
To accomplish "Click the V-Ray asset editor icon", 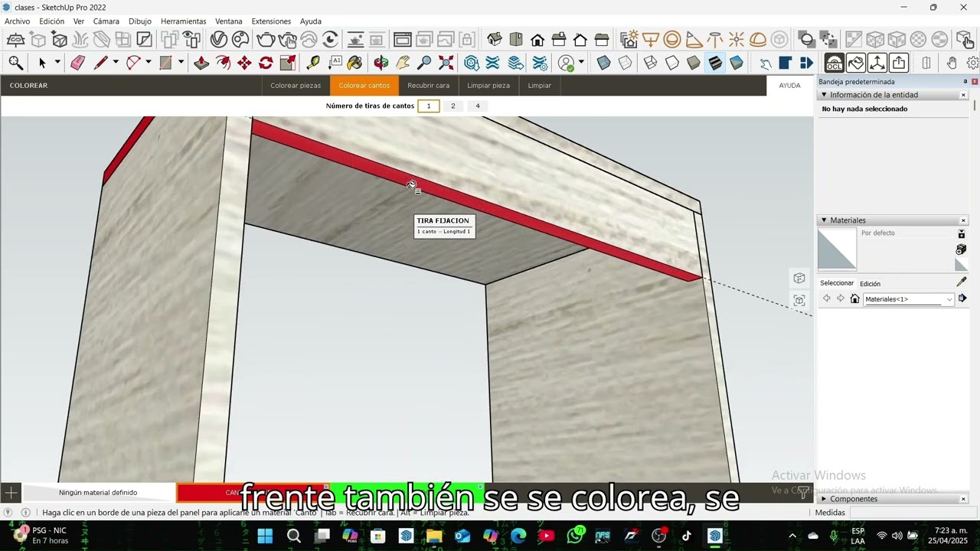I will click(220, 40).
